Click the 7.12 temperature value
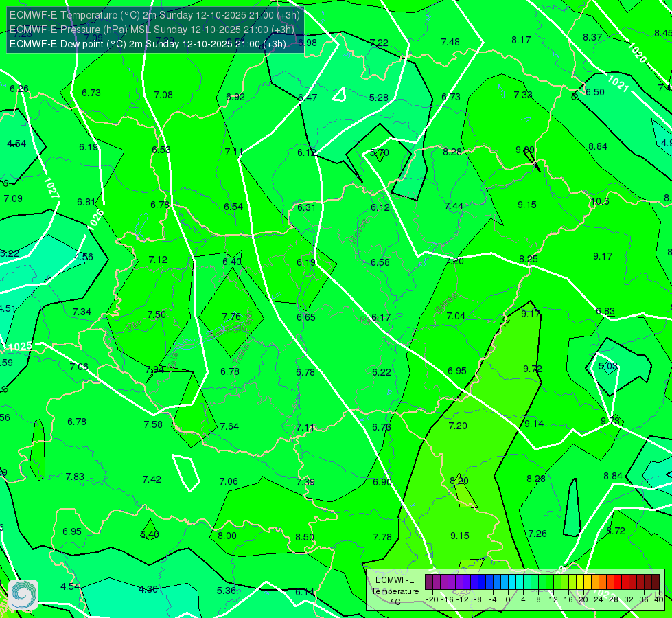Screen dimensions: 672x618 coord(158,260)
